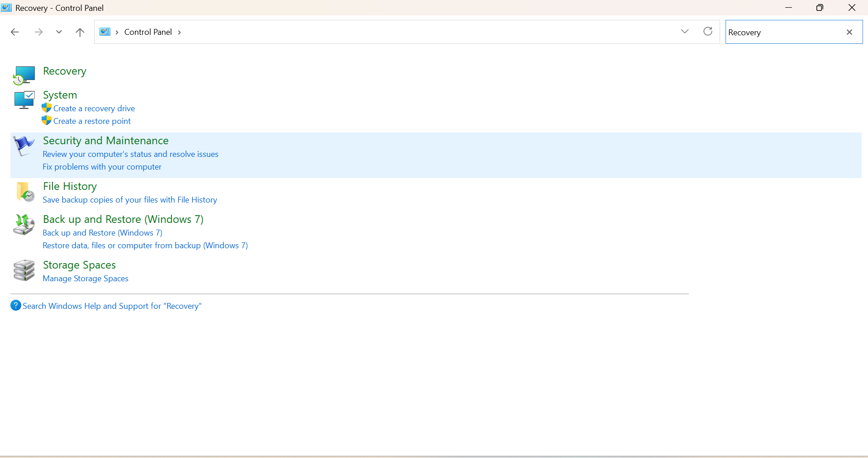Viewport: 868px width, 458px height.
Task: Open Security and Maintenance heading
Action: 106,141
